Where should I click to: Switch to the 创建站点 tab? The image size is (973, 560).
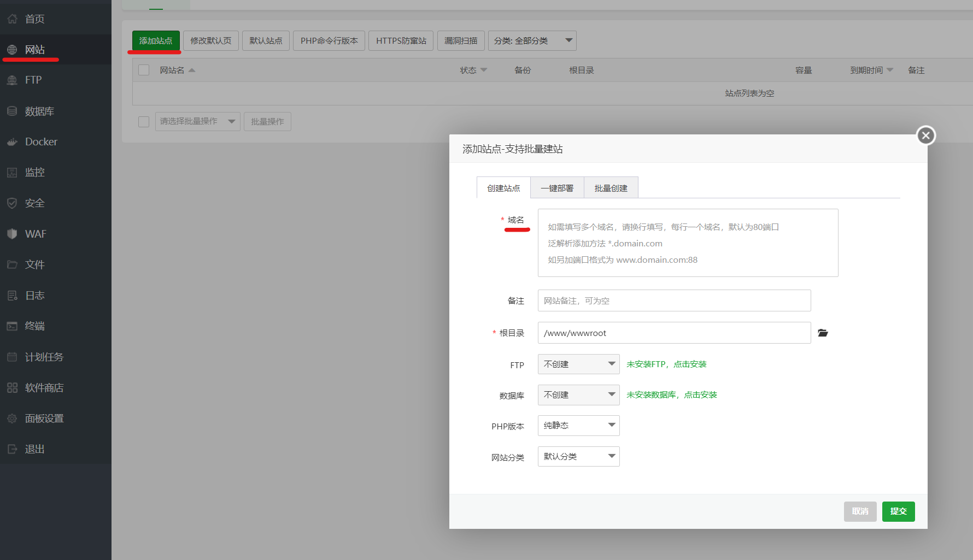tap(503, 188)
